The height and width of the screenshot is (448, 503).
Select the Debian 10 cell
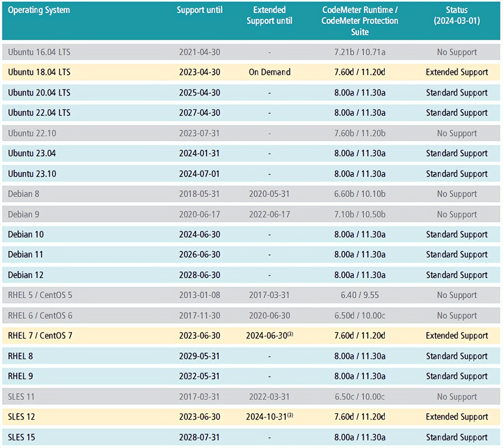click(x=26, y=234)
